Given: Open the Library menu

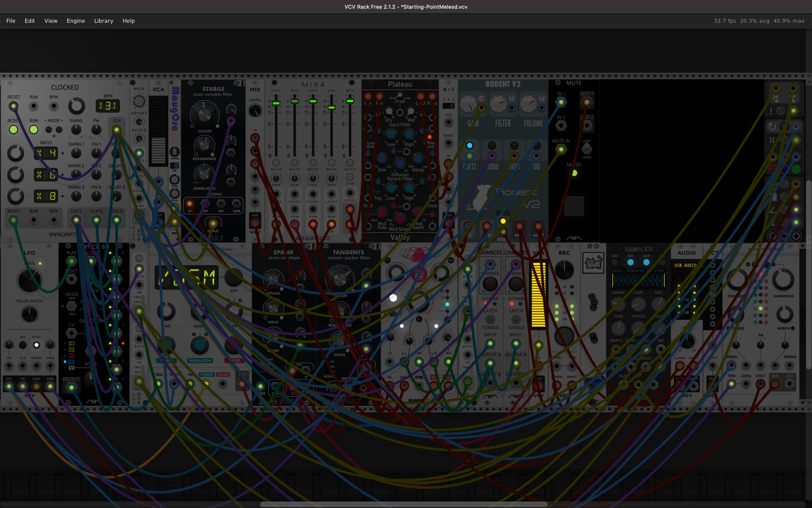Looking at the screenshot, I should pos(103,21).
